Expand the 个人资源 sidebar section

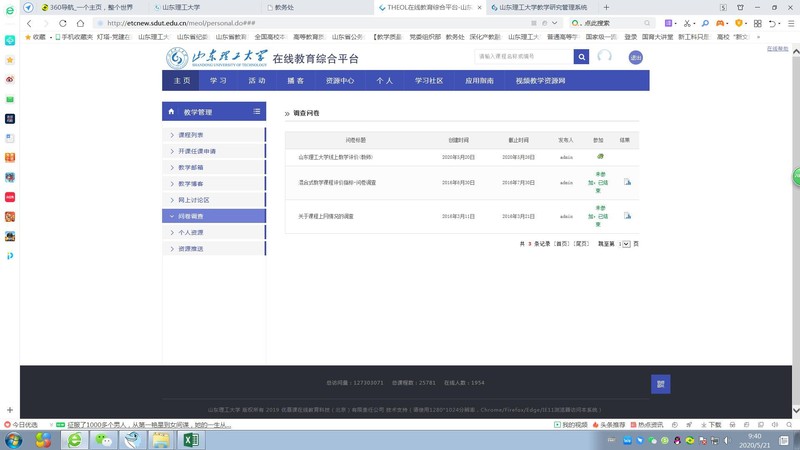(190, 232)
